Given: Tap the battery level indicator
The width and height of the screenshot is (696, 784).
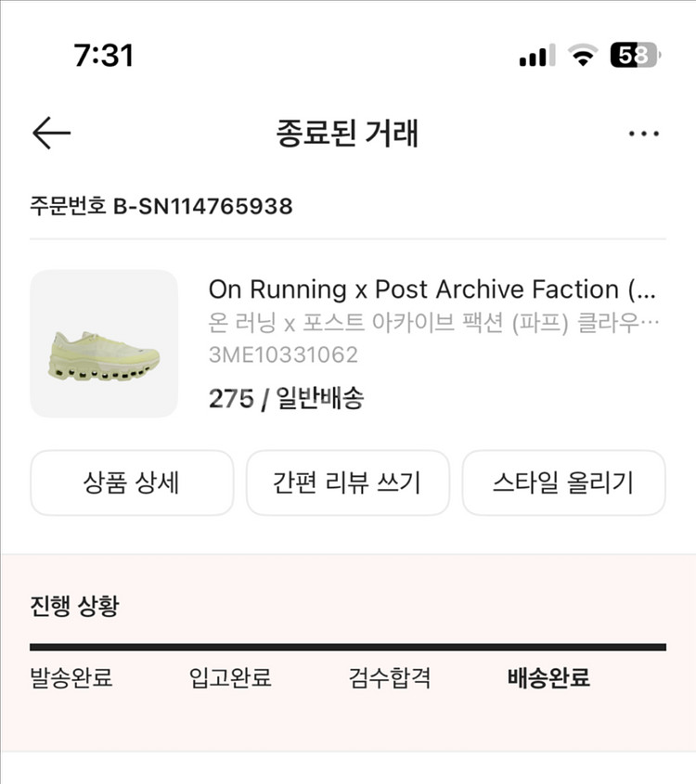Looking at the screenshot, I should [633, 56].
